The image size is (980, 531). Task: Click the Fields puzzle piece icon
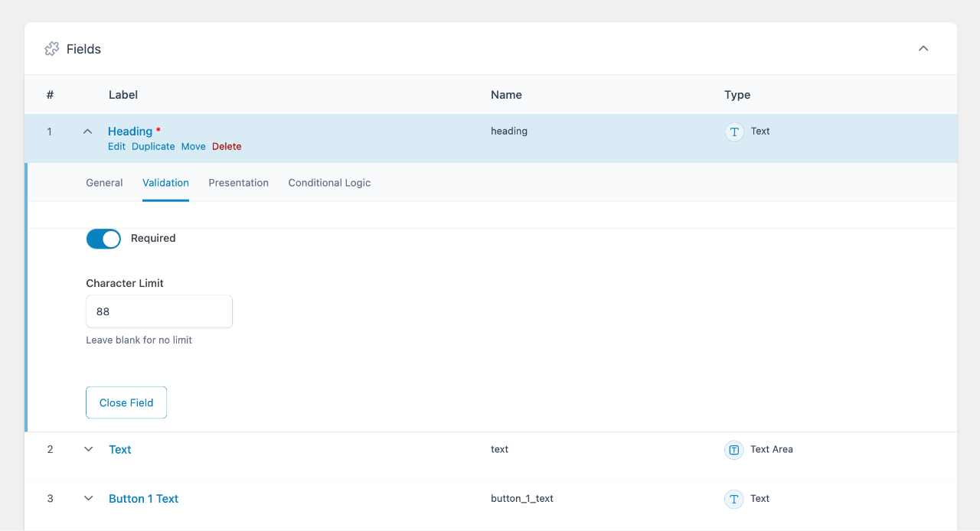[51, 49]
